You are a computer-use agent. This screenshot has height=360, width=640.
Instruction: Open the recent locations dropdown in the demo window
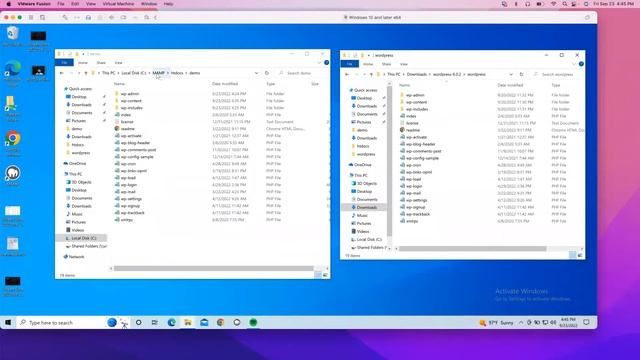point(79,73)
